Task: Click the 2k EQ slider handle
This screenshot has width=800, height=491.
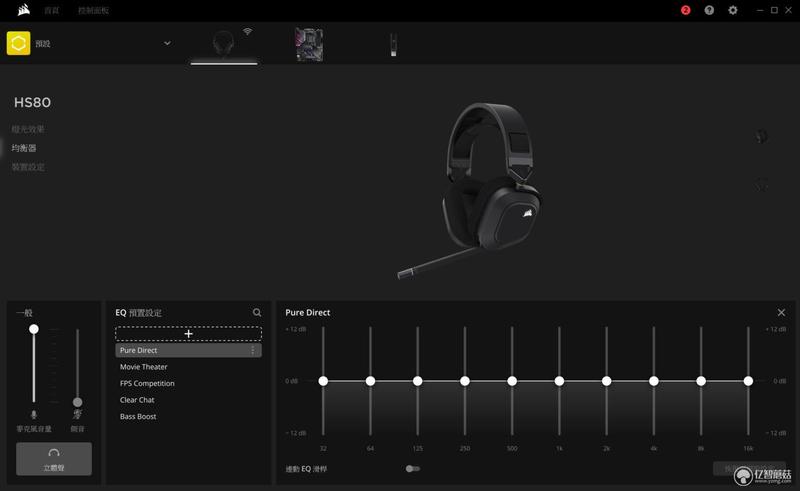Action: coord(606,381)
